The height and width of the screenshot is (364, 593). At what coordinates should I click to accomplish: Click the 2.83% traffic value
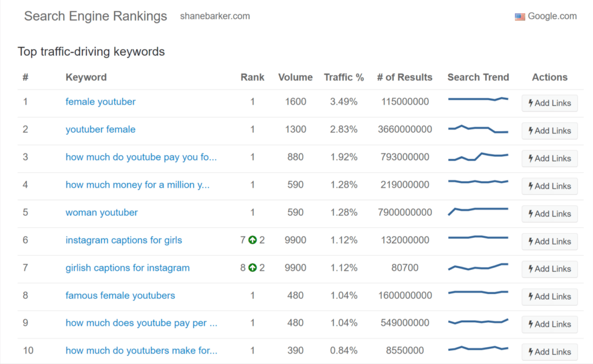pos(344,129)
